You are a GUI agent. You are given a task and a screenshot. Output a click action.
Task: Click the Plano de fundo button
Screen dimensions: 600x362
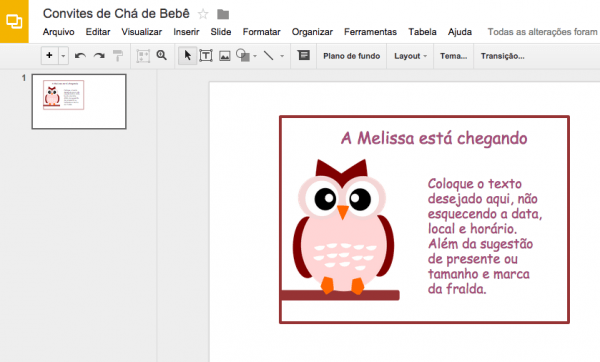point(351,56)
